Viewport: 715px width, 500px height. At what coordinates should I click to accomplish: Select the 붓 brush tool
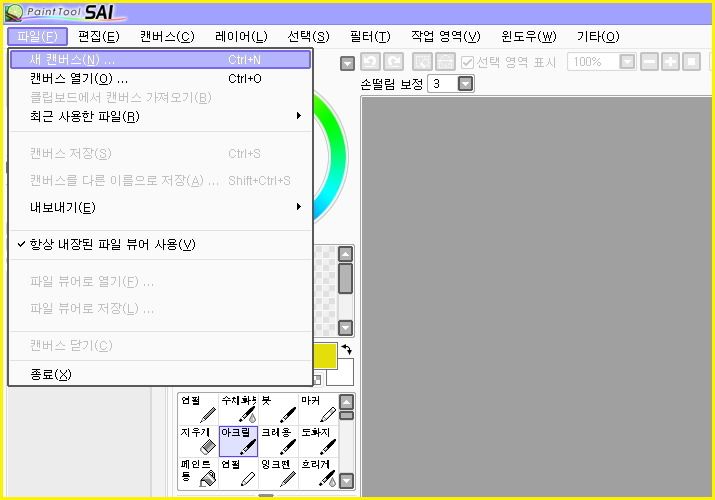tap(278, 409)
